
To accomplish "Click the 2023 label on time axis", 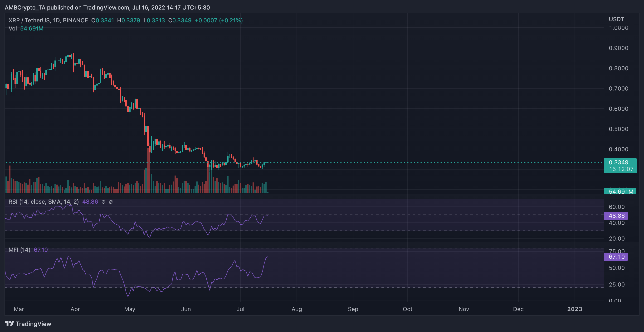I will pyautogui.click(x=575, y=309).
